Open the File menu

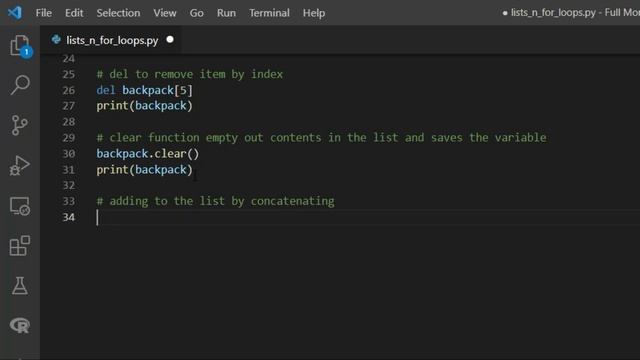tap(44, 13)
